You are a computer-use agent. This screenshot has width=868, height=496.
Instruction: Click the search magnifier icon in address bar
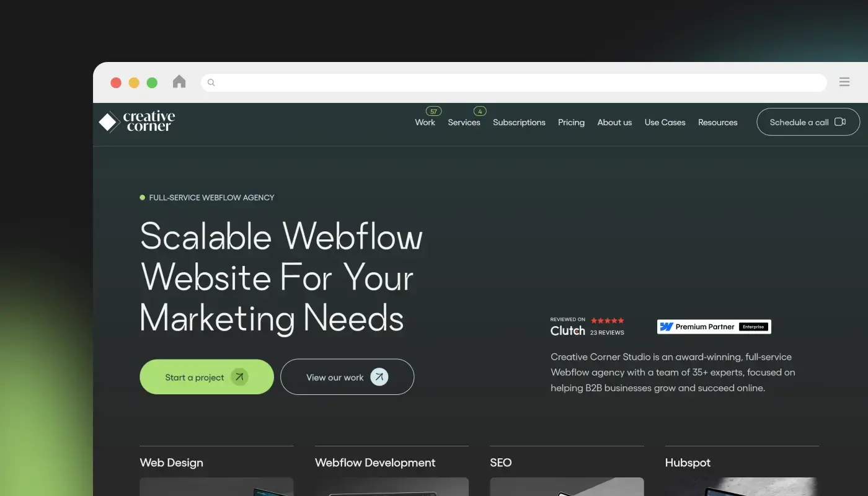click(211, 82)
